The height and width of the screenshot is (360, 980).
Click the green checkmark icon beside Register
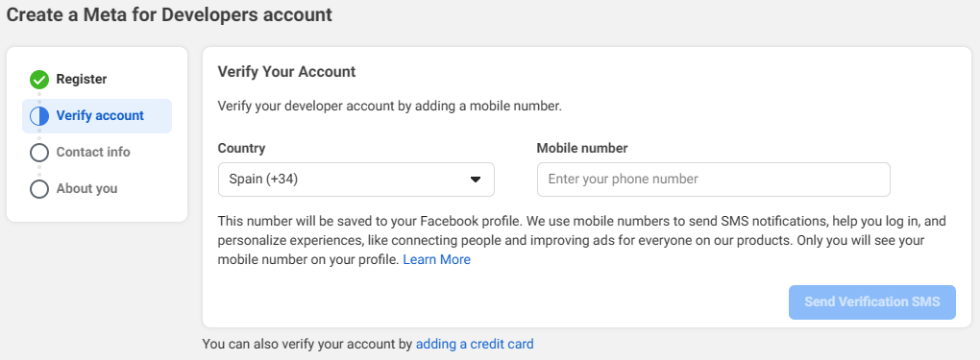click(x=39, y=80)
